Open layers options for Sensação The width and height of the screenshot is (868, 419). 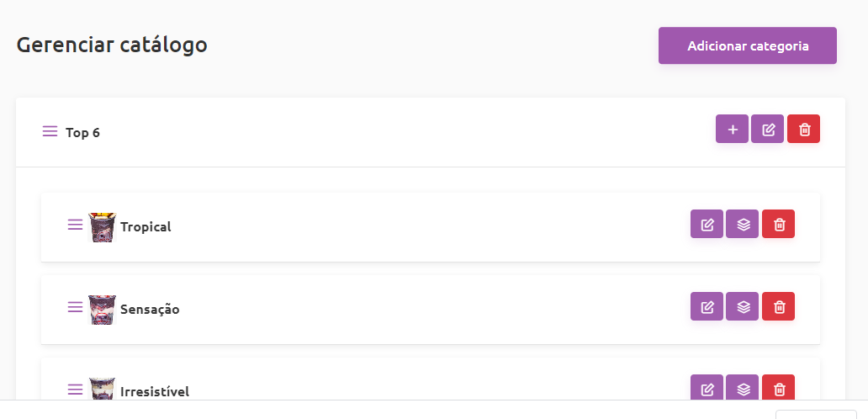point(743,306)
